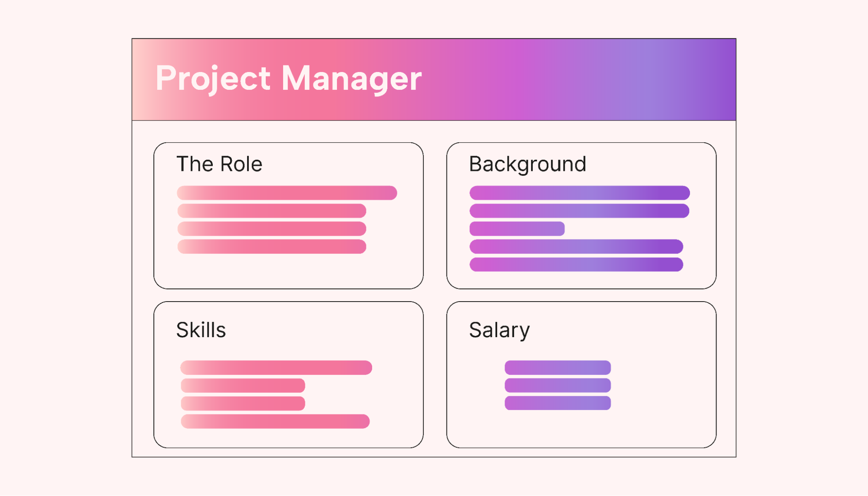This screenshot has height=496, width=868.
Task: Click the longest top bar under The Role
Action: [x=287, y=193]
